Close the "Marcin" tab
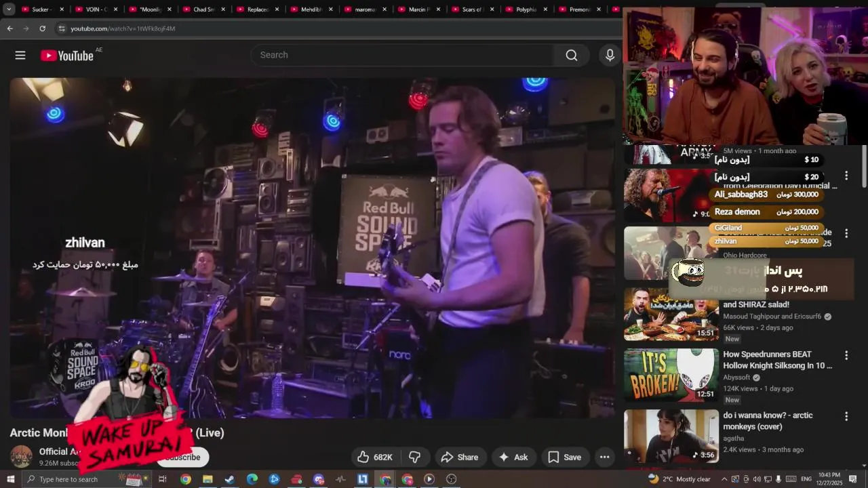 tap(439, 9)
